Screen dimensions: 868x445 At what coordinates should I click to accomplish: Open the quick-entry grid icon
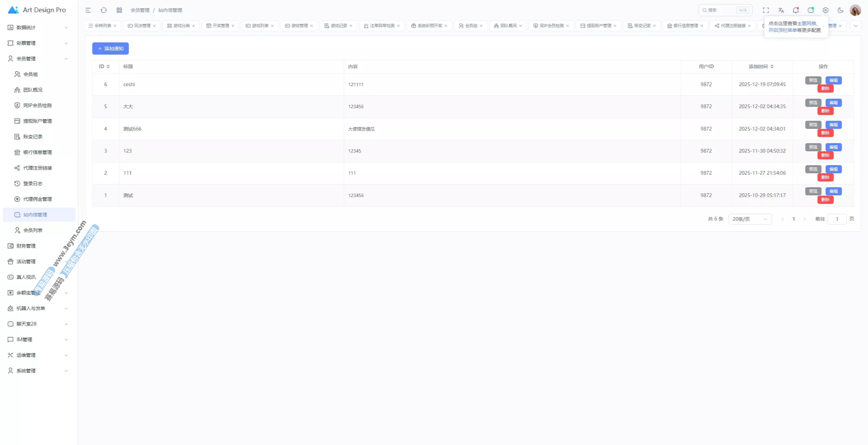click(119, 10)
